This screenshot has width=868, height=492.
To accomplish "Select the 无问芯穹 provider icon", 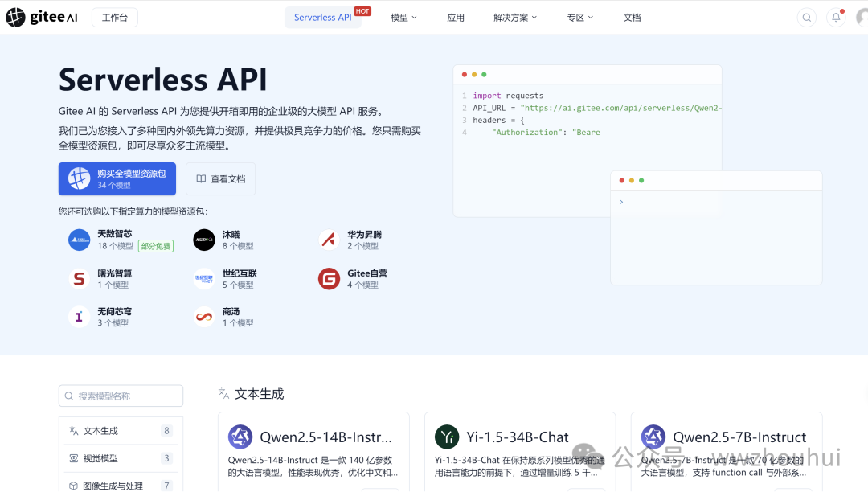I will tap(79, 317).
